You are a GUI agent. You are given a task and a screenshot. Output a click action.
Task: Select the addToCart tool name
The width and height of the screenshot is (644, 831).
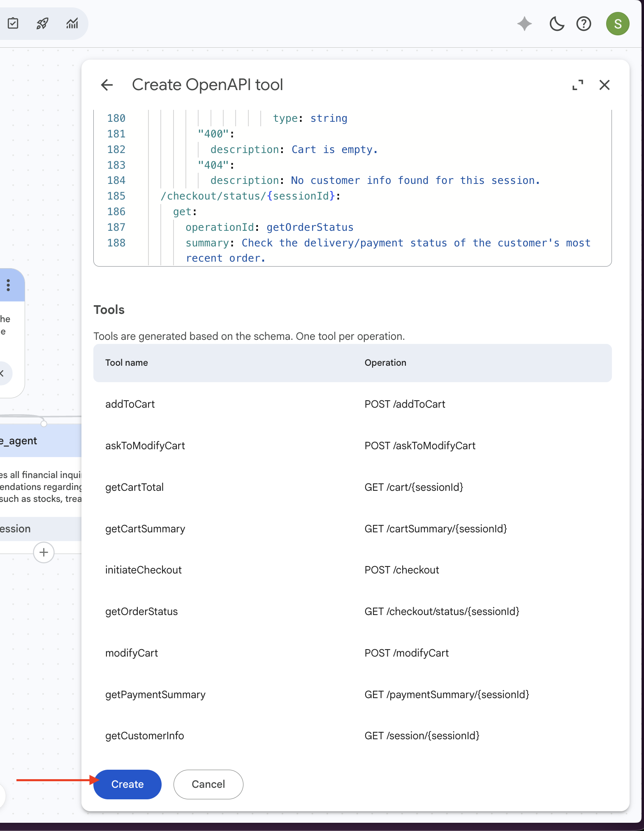[x=130, y=404]
